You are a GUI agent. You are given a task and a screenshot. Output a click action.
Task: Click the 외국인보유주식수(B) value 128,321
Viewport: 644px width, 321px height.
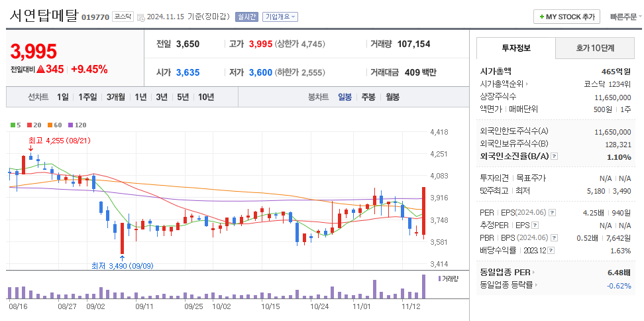619,145
